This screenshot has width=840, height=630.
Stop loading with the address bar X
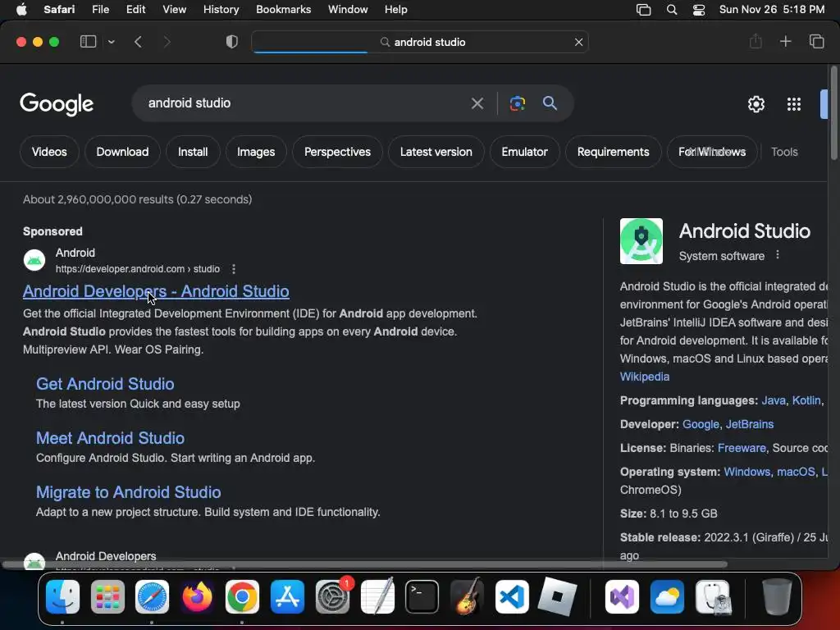click(578, 42)
